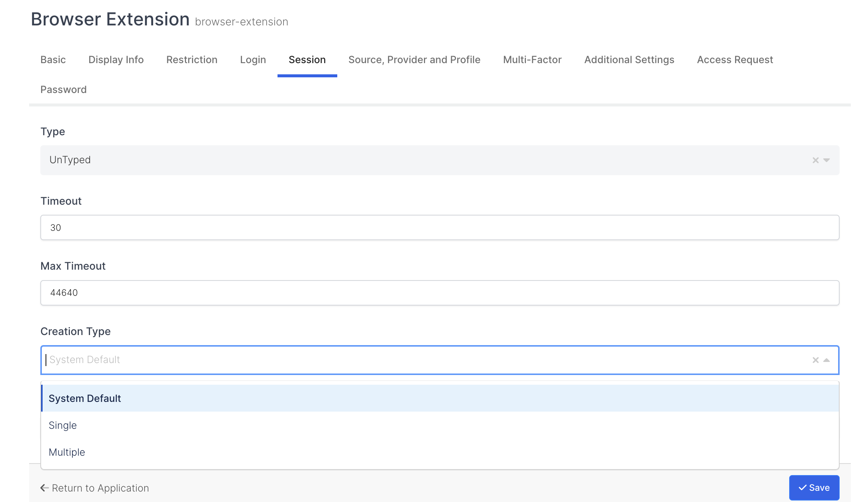Open the Login tab
The height and width of the screenshot is (502, 868).
pos(253,60)
